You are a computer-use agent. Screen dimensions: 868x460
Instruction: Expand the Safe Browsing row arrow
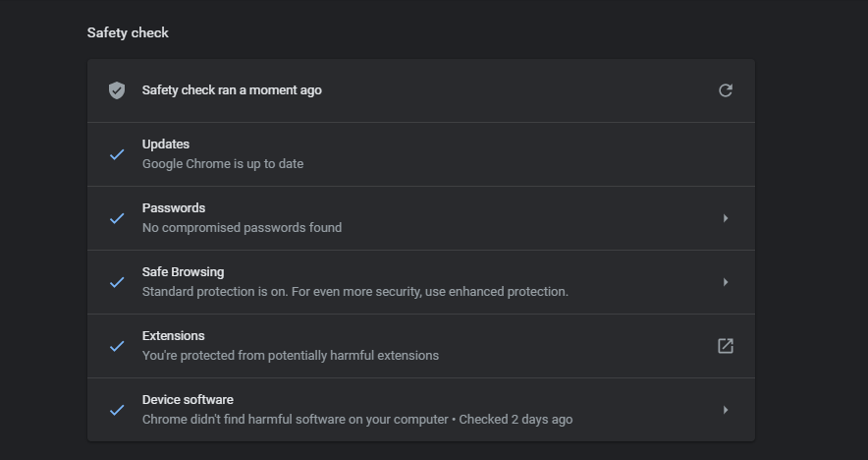point(726,282)
